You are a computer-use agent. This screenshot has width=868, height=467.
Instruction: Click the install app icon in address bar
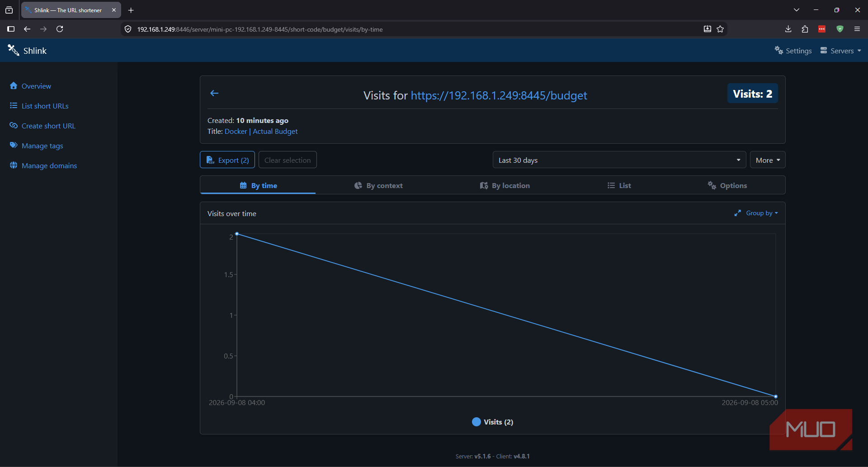(707, 29)
